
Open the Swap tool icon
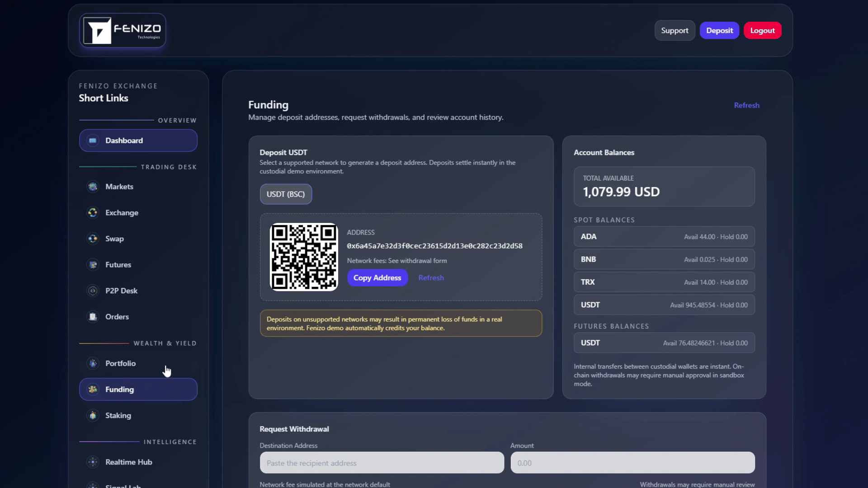coord(93,239)
